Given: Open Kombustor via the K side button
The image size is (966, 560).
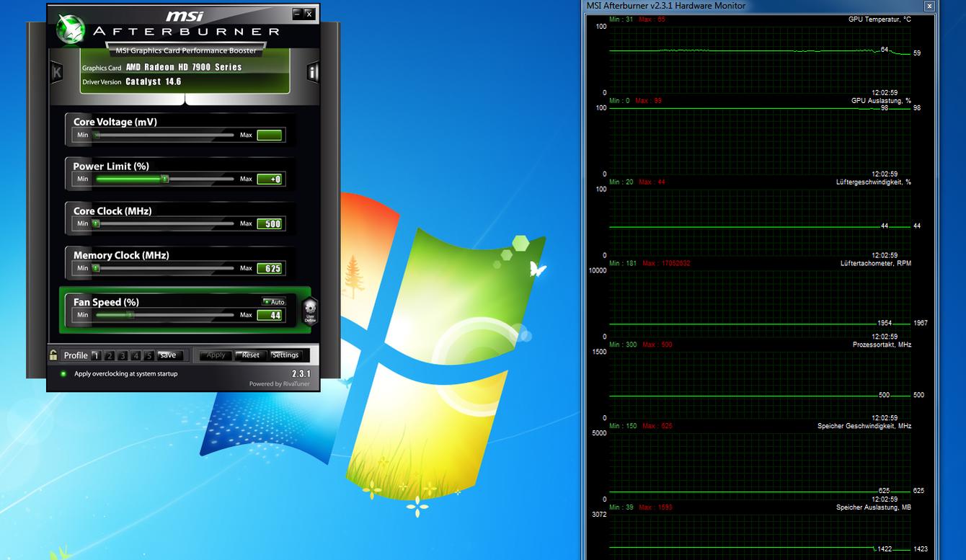Looking at the screenshot, I should coord(56,72).
